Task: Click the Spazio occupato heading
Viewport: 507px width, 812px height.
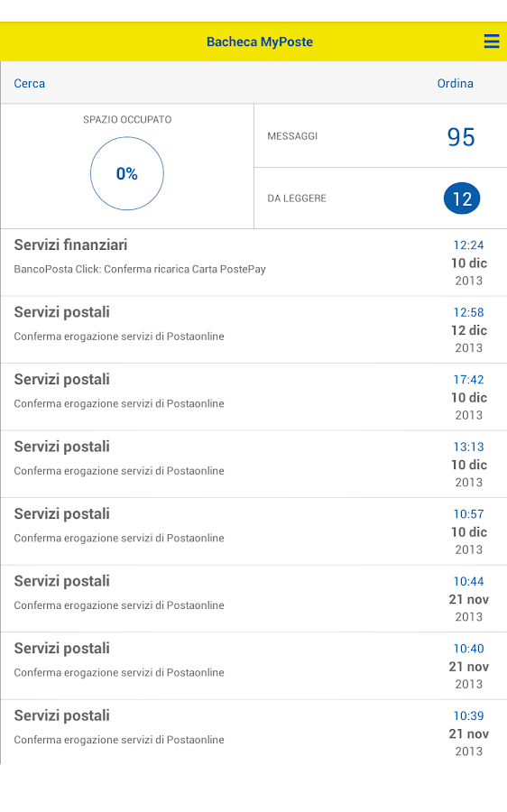Action: (x=127, y=120)
